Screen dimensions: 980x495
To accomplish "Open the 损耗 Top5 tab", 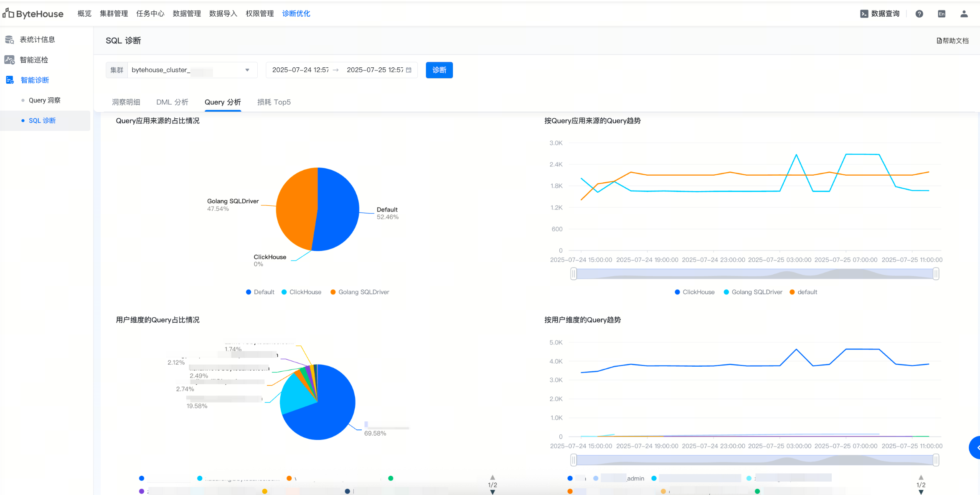I will (274, 102).
